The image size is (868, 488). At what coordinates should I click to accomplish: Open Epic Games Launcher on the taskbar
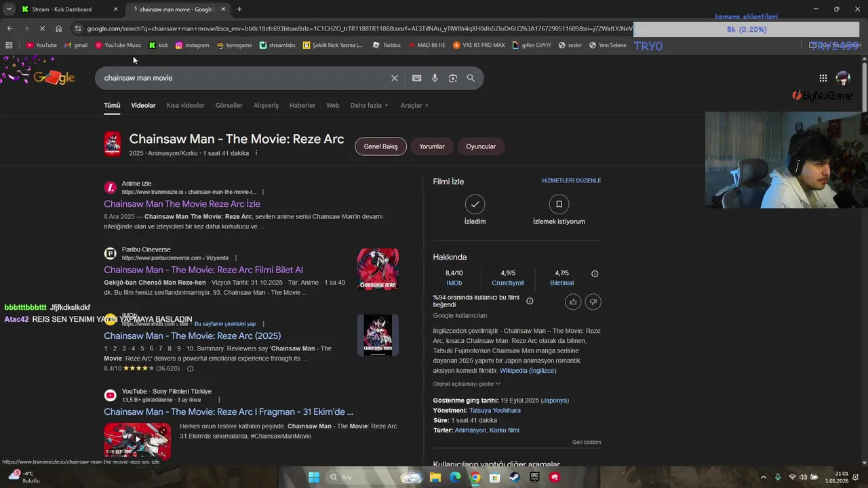coord(535,477)
